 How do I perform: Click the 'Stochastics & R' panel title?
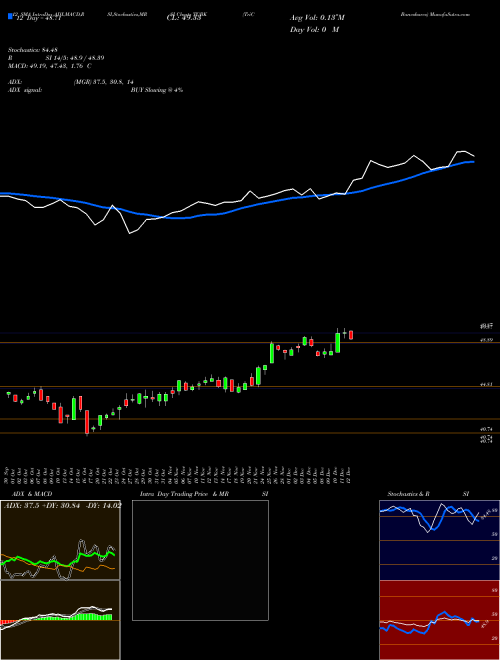coord(409,494)
